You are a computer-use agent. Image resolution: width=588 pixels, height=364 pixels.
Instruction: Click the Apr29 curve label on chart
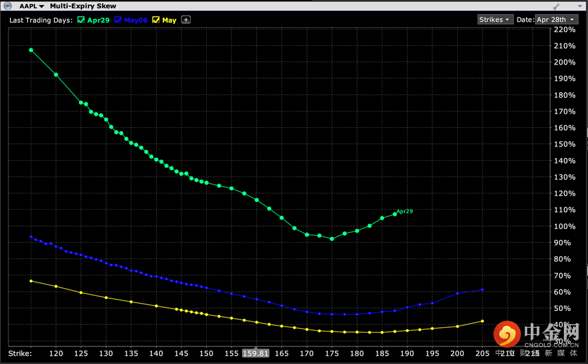point(405,212)
